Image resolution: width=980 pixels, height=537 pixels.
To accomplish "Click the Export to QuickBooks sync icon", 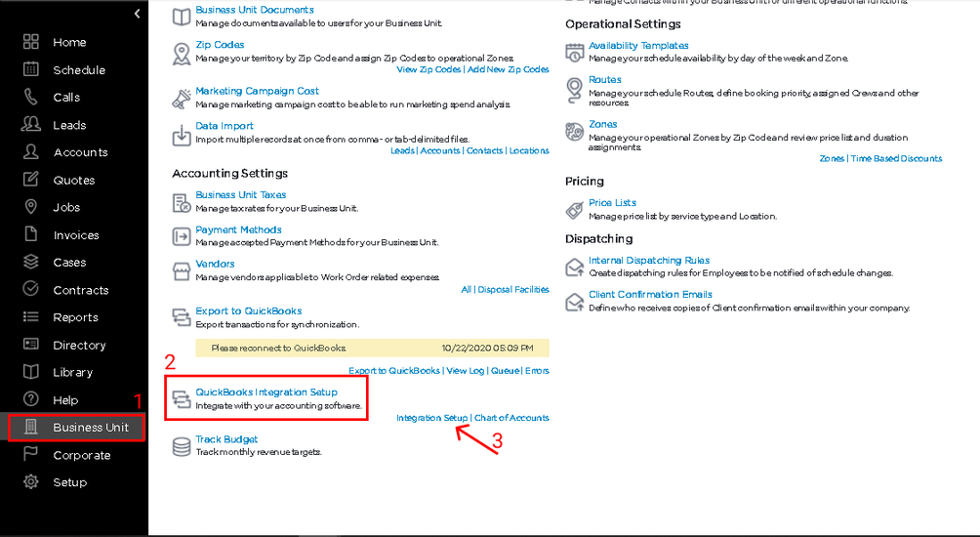I will click(x=182, y=317).
